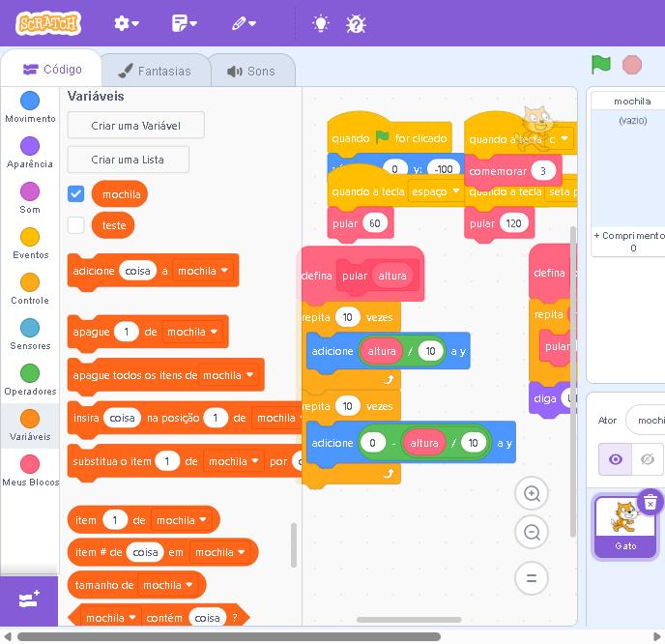Click the workspace horizontal scrollbar

[409, 620]
